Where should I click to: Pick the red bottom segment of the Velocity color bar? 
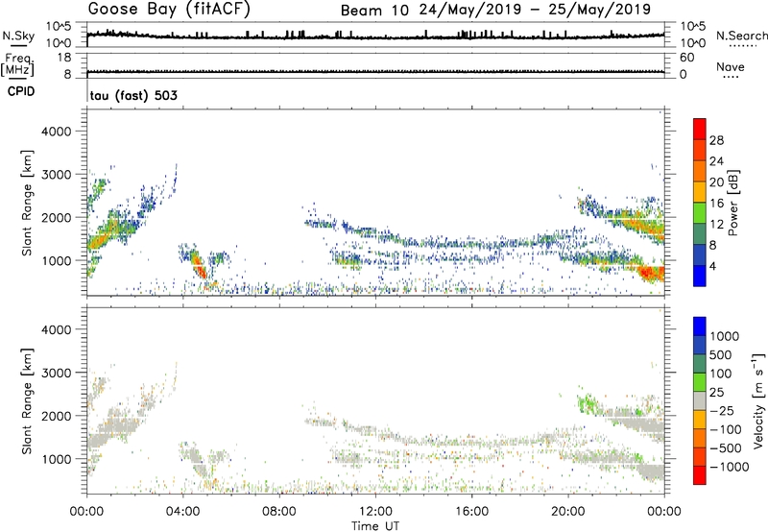700,475
